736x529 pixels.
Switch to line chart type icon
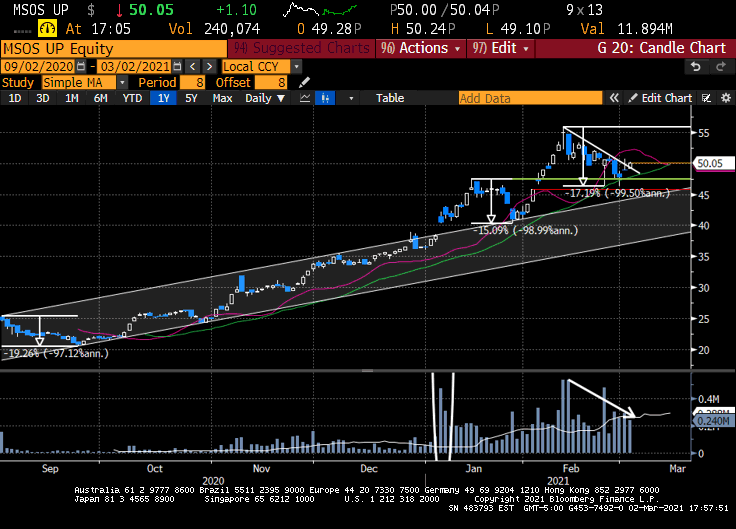pos(305,98)
